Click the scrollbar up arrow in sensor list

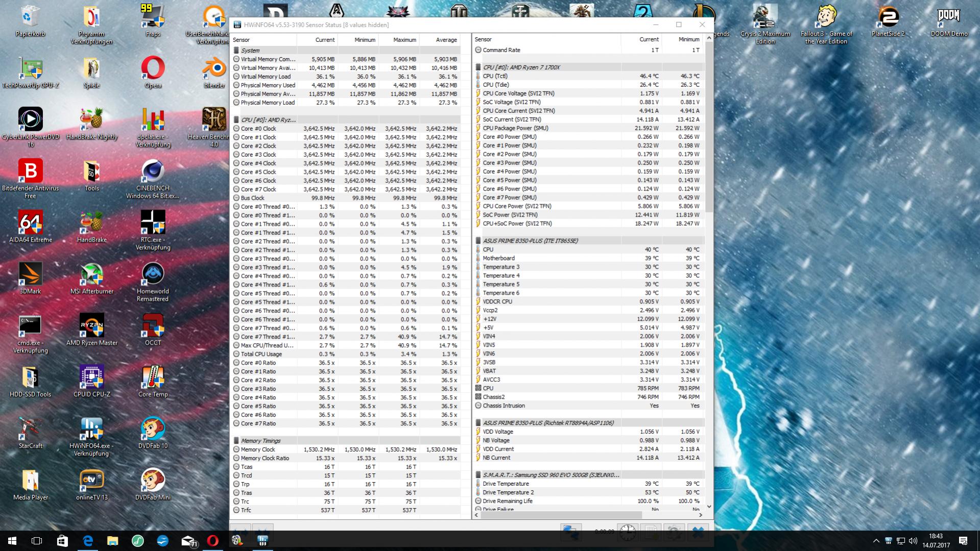click(x=709, y=38)
